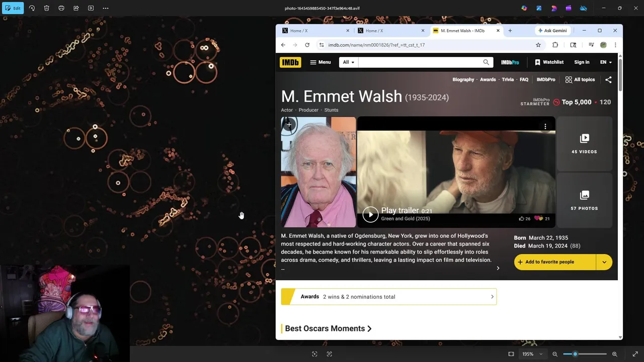
Task: Click the Photos zoom slider handle
Action: [575, 354]
